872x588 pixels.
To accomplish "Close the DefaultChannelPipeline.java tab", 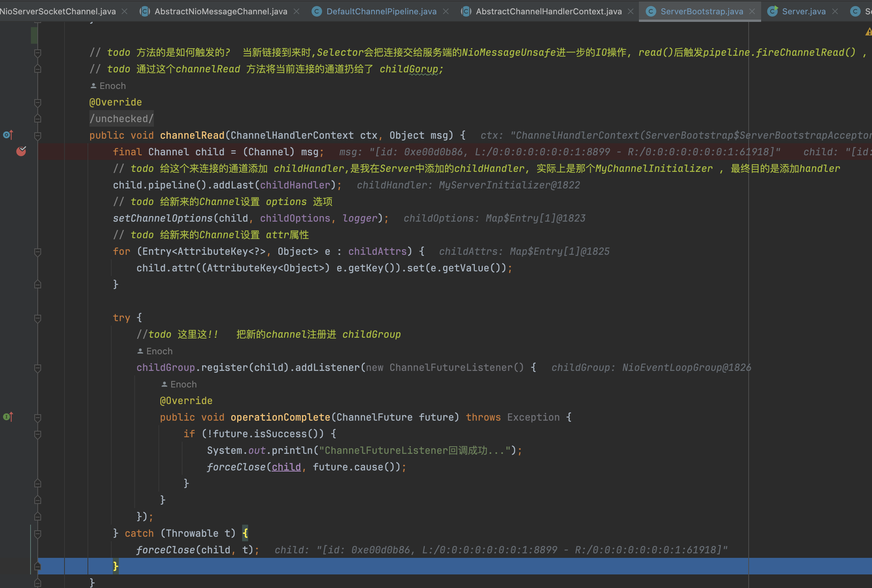I will coord(446,12).
